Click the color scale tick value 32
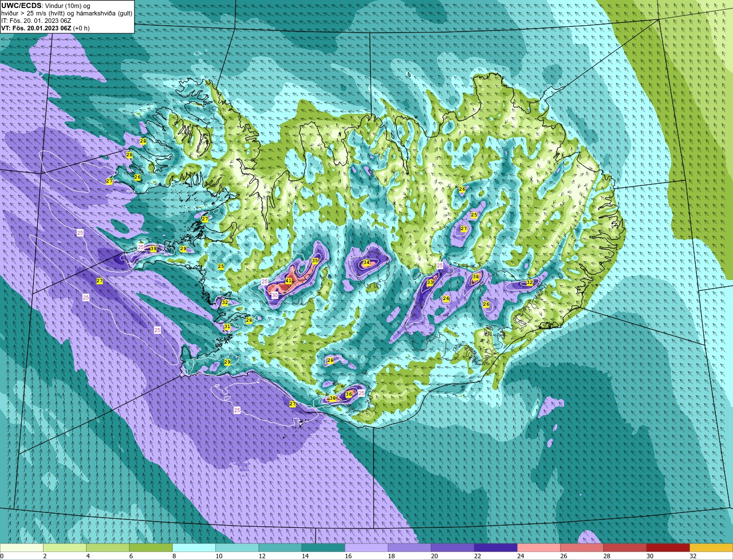This screenshot has width=733, height=560. [693, 556]
